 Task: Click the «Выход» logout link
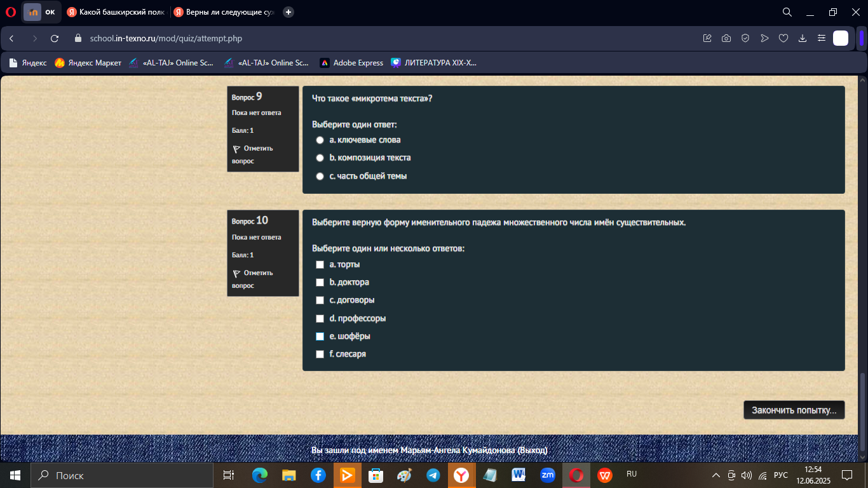[532, 451]
